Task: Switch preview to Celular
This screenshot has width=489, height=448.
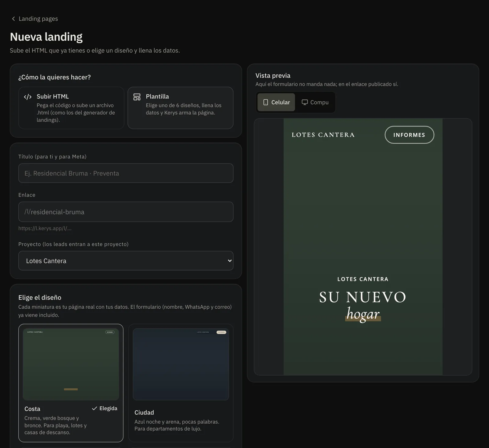Action: coord(276,102)
